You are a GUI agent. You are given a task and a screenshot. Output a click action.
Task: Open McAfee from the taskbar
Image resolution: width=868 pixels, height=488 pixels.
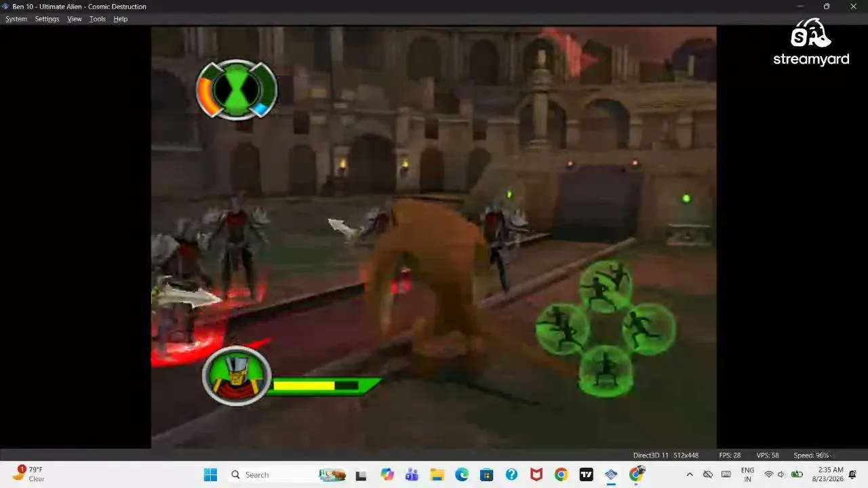point(536,474)
